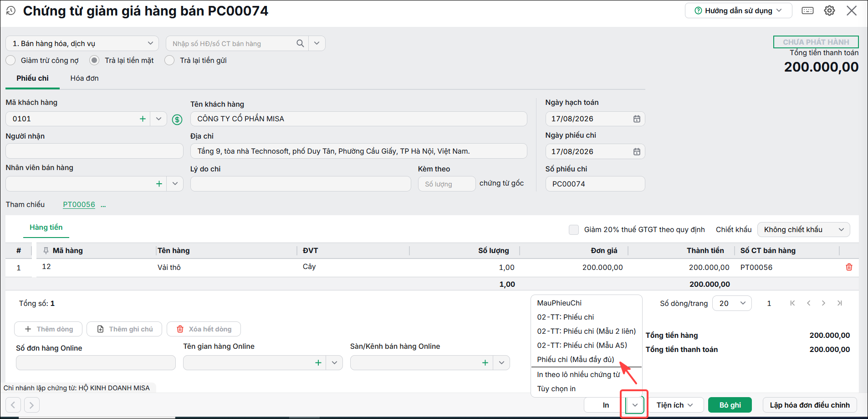This screenshot has width=868, height=419.
Task: Select the Hàng tiền tab
Action: (x=46, y=227)
